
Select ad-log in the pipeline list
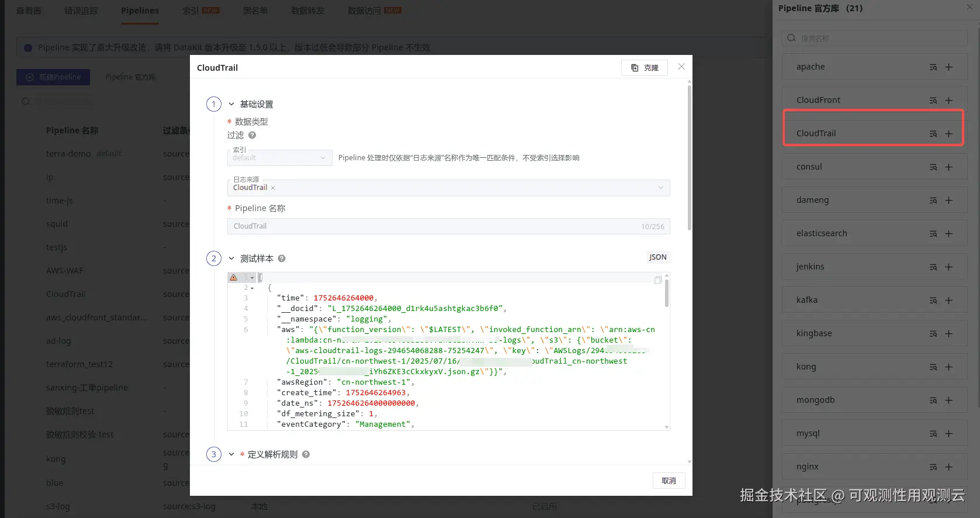pos(58,341)
